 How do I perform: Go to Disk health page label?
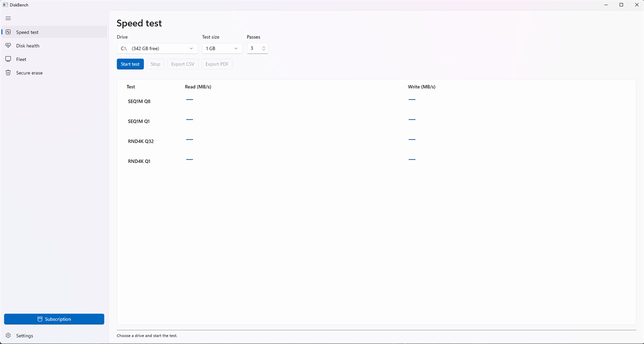click(x=28, y=46)
